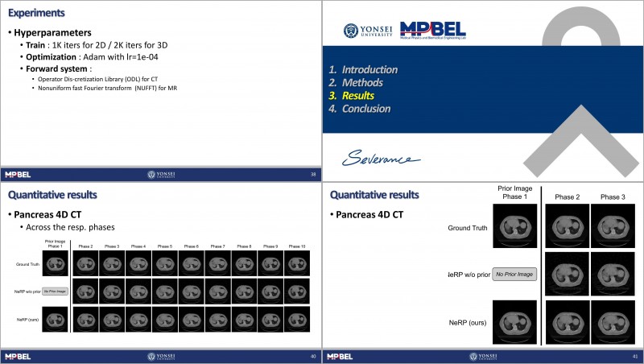Click Ground Truth Phase 1 CT on slide 40
This screenshot has height=364, width=644.
click(55, 264)
